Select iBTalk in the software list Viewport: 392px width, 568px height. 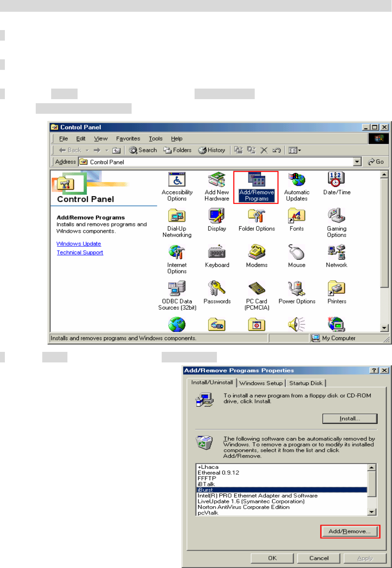click(x=282, y=484)
